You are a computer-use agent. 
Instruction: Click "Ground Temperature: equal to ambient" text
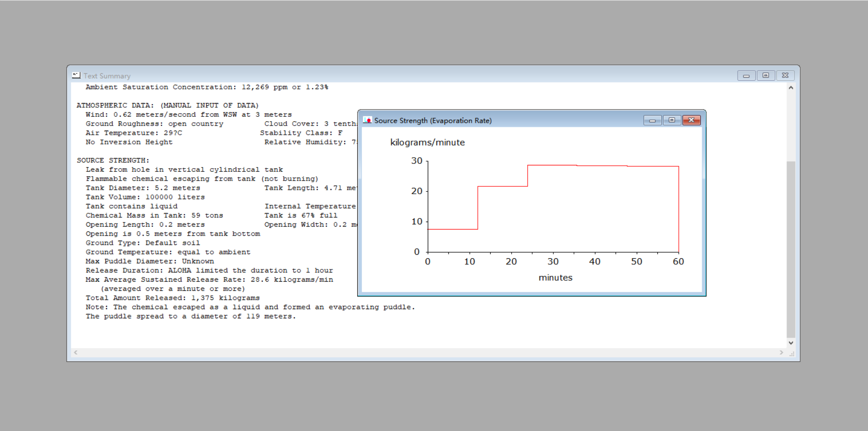pyautogui.click(x=168, y=252)
